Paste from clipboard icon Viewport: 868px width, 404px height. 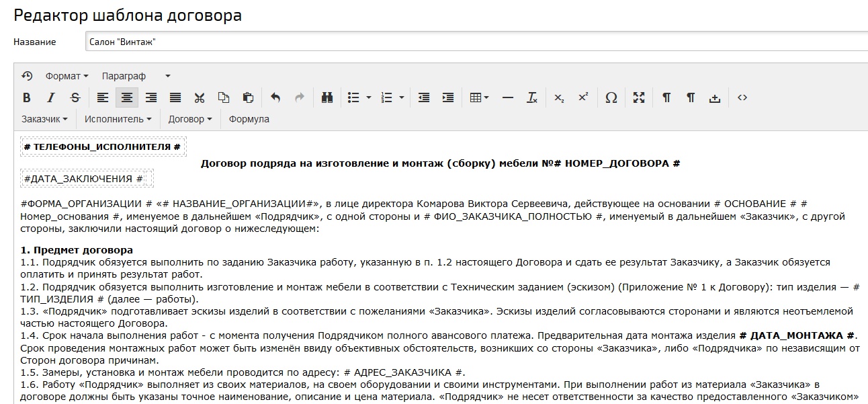coord(248,98)
